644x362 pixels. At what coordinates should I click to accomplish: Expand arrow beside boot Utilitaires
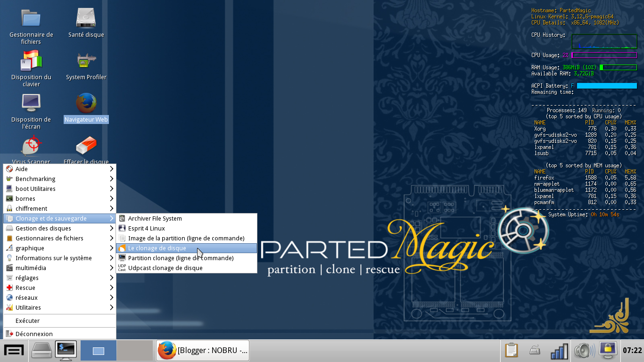112,189
